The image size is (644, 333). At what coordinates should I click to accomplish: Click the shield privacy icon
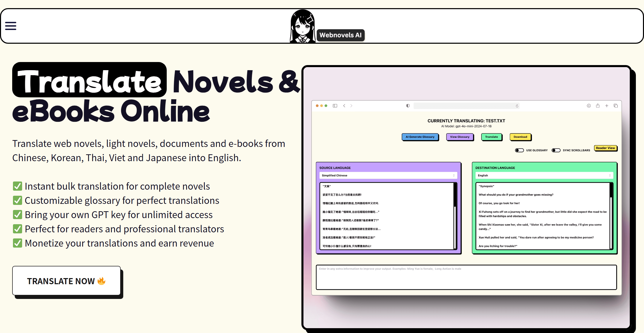pyautogui.click(x=408, y=106)
